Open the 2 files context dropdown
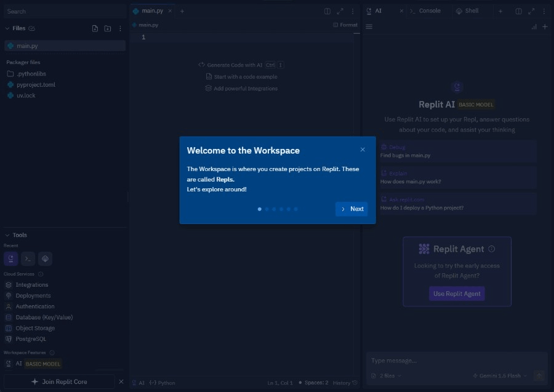The image size is (554, 392). [386, 376]
